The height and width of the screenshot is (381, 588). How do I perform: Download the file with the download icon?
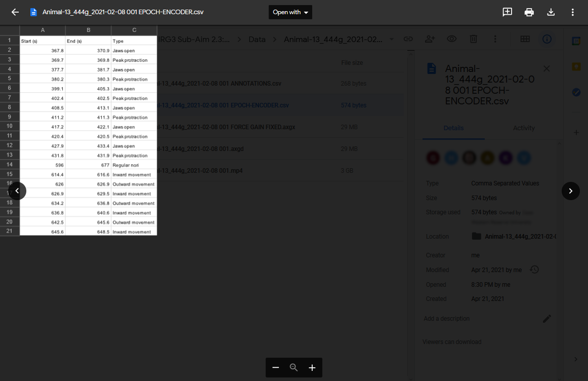pyautogui.click(x=551, y=12)
